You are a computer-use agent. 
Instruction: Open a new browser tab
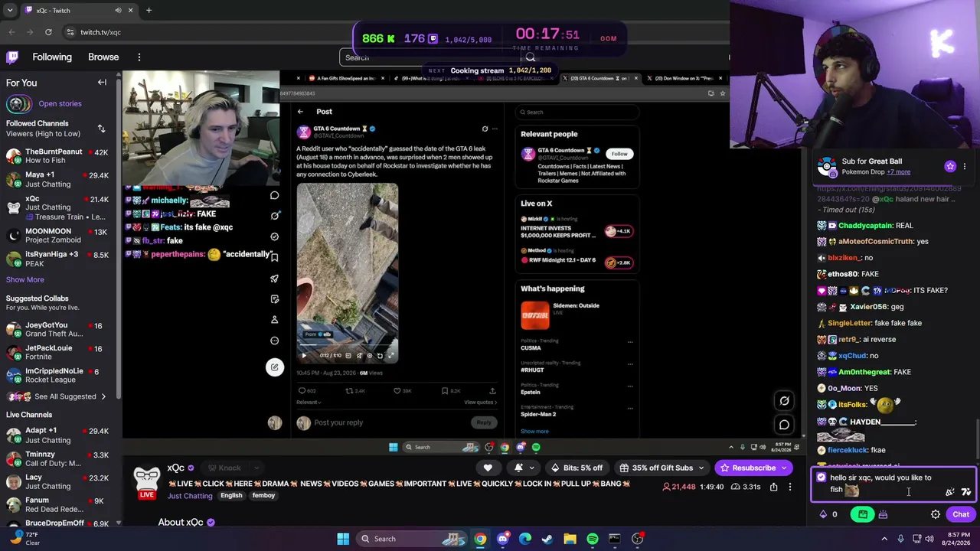pos(149,11)
